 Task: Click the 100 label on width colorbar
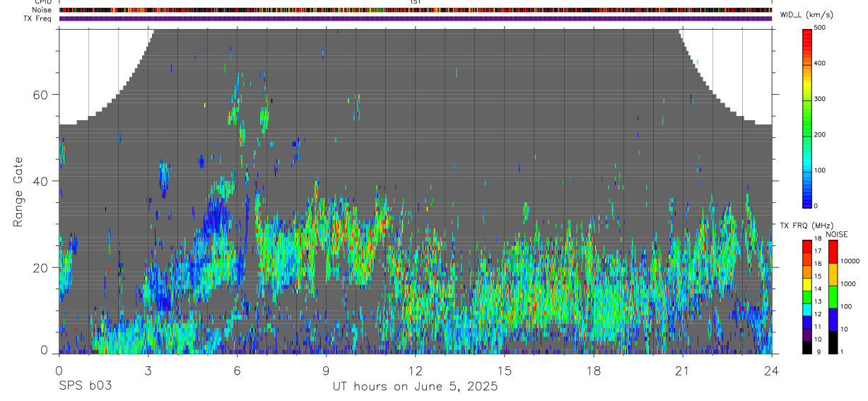pyautogui.click(x=821, y=170)
